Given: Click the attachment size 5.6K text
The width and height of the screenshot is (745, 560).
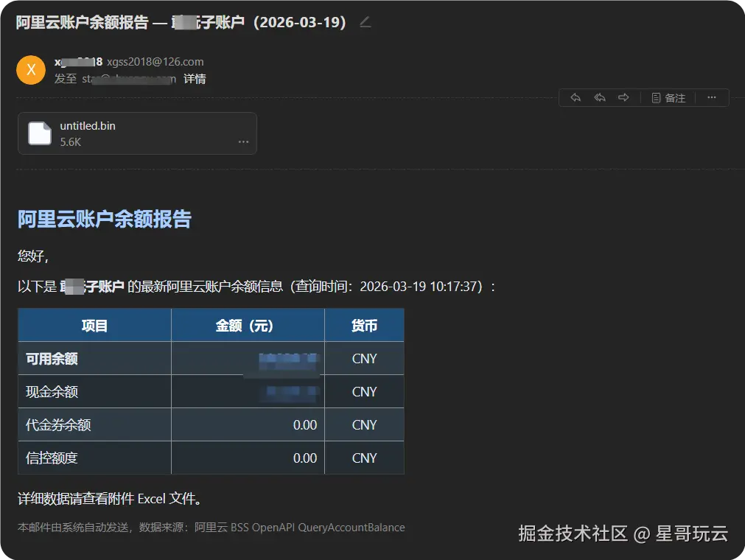Looking at the screenshot, I should click(x=70, y=142).
